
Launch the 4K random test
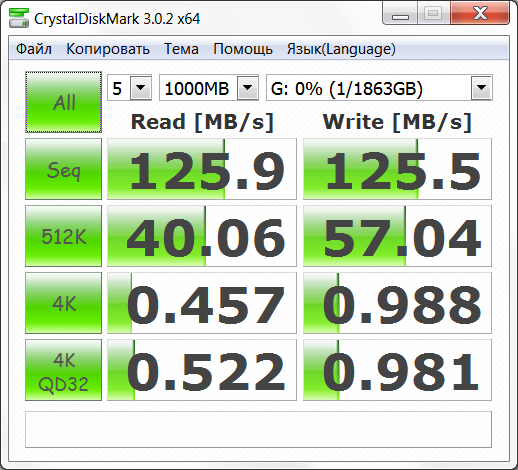click(63, 303)
